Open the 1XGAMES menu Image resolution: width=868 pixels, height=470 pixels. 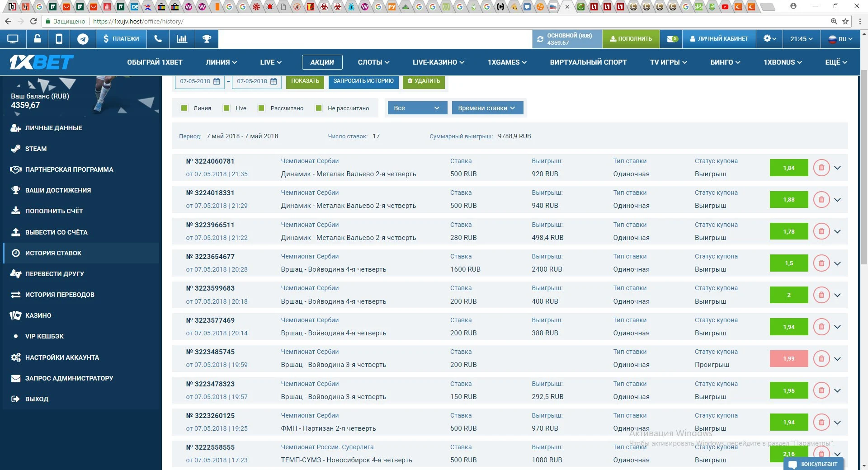(507, 62)
